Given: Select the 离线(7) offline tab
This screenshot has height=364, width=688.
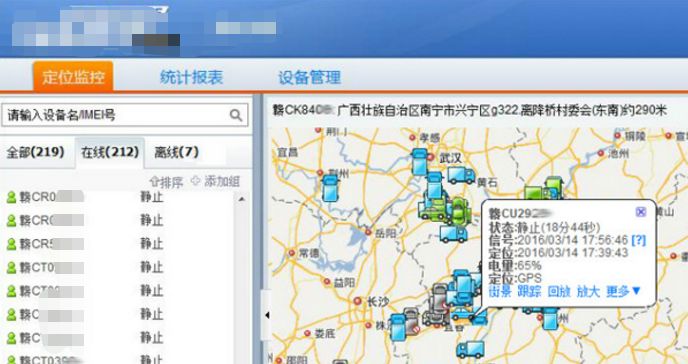Looking at the screenshot, I should (x=176, y=152).
